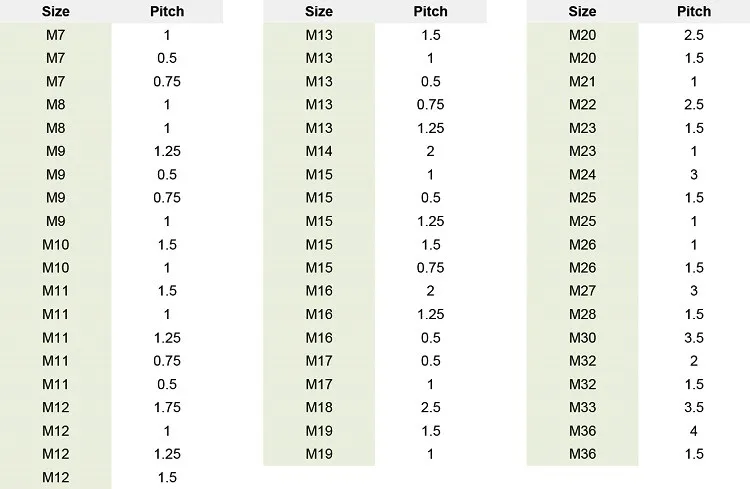Select the pitch 3.5 beside M30
Image resolution: width=750 pixels, height=489 pixels.
[694, 337]
